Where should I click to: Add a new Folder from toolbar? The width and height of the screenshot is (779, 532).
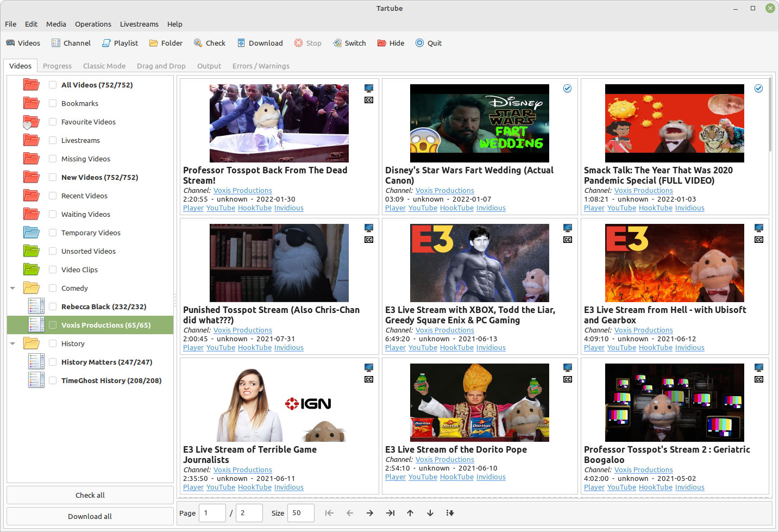pyautogui.click(x=166, y=43)
